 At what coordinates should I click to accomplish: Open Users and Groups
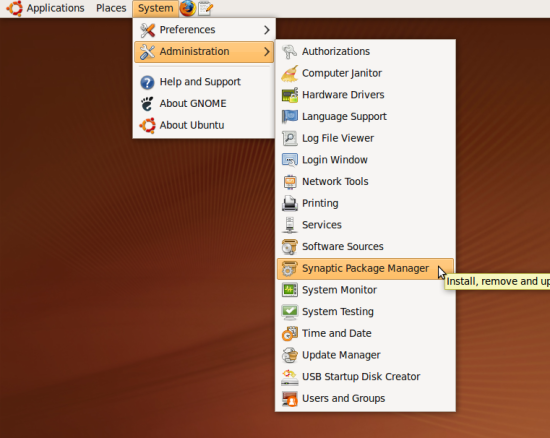click(x=365, y=399)
